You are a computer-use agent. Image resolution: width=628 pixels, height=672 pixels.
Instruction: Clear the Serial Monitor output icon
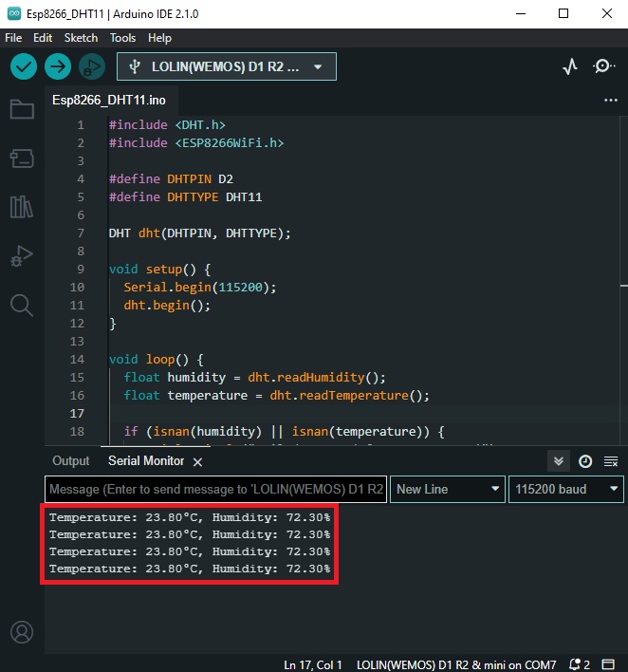click(x=610, y=461)
